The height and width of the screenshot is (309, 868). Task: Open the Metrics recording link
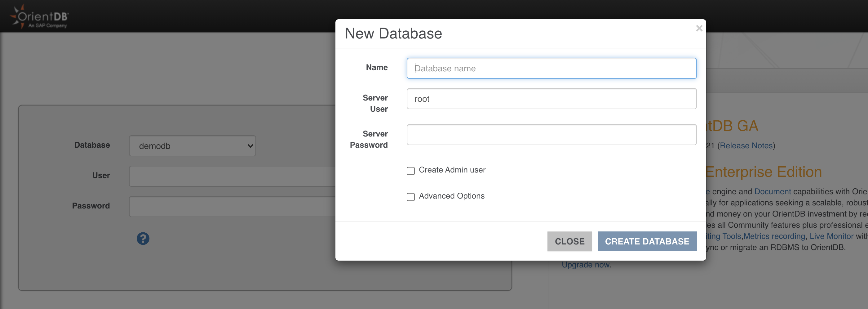coord(774,236)
